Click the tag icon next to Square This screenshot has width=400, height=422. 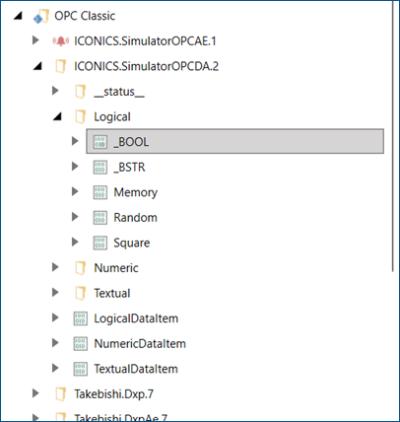coord(100,243)
